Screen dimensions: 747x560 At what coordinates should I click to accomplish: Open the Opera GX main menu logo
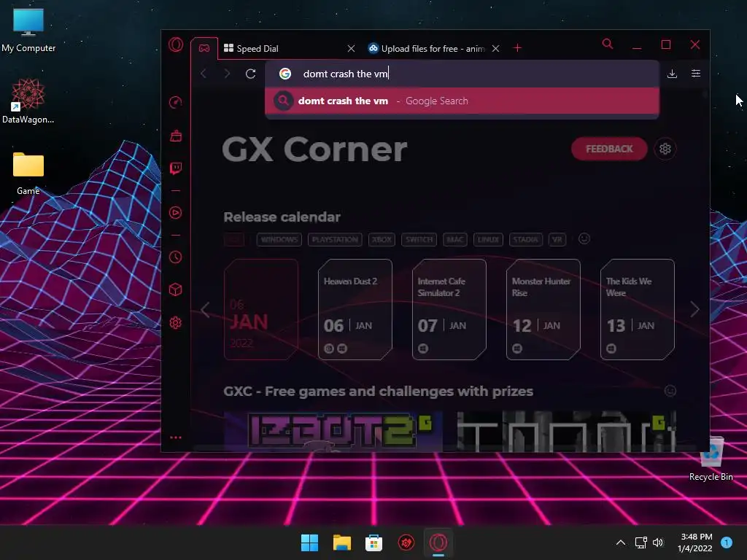(175, 44)
